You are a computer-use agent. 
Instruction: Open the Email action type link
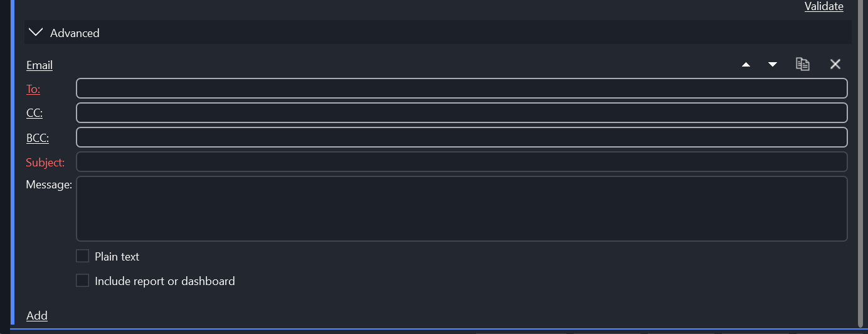click(x=40, y=65)
